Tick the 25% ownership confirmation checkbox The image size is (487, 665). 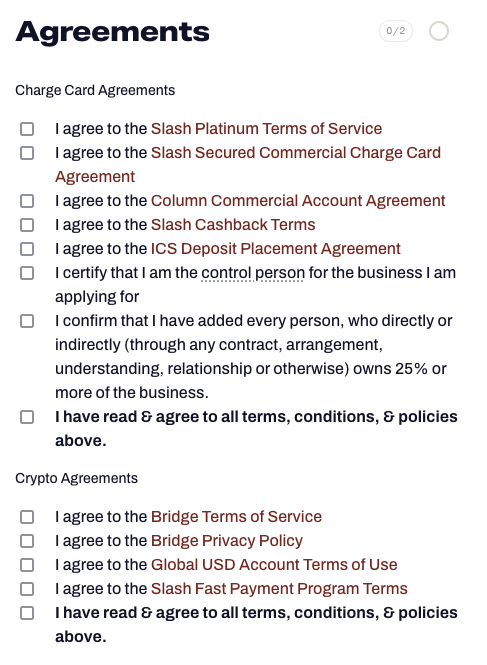(27, 321)
